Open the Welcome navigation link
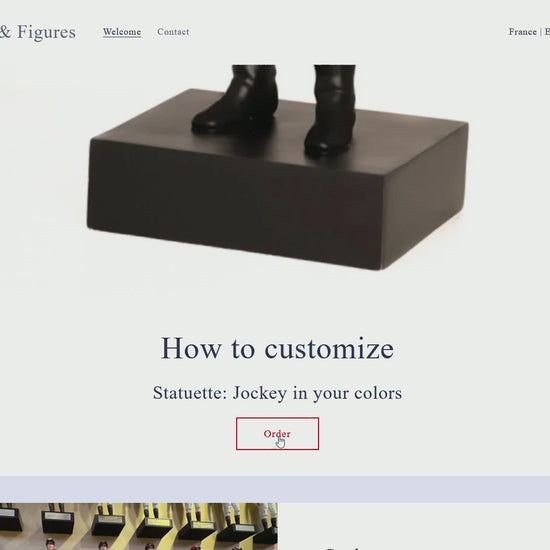Viewport: 550px width, 550px height. tap(122, 32)
